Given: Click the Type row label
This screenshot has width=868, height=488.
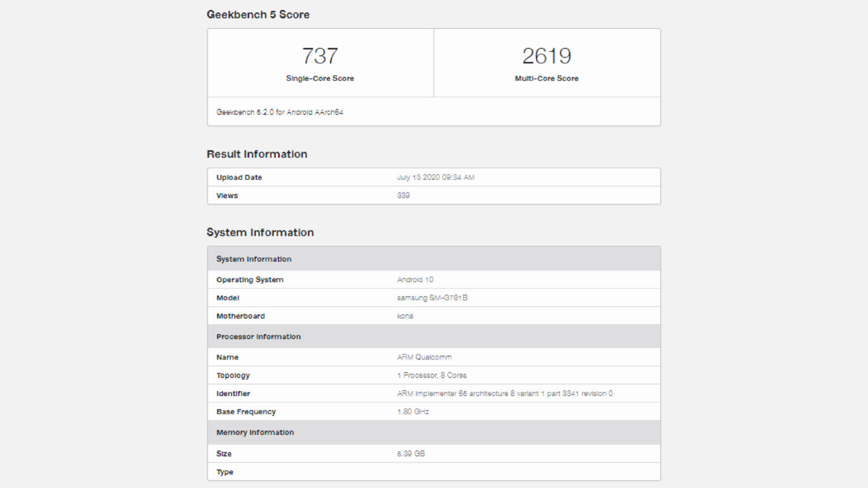Looking at the screenshot, I should point(224,472).
